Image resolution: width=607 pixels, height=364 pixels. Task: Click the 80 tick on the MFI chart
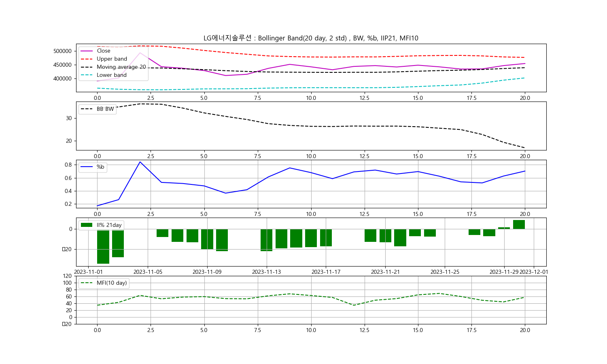(69, 290)
